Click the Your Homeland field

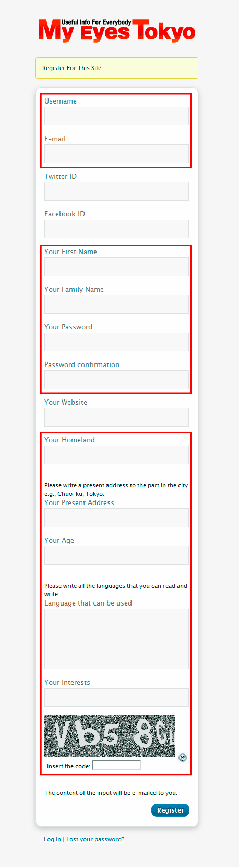[116, 455]
